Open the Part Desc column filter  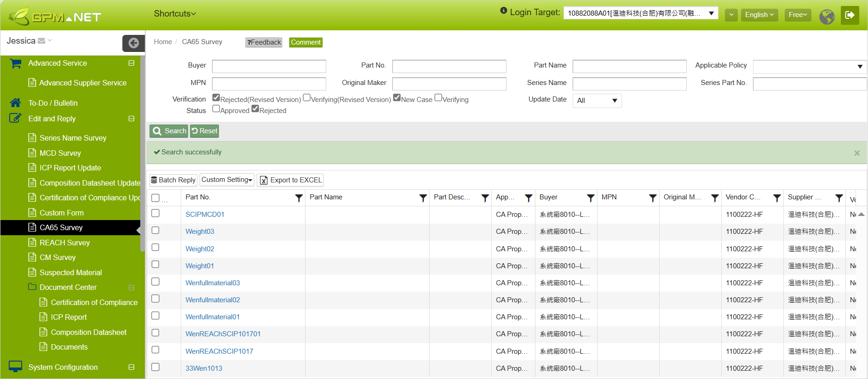coord(485,198)
